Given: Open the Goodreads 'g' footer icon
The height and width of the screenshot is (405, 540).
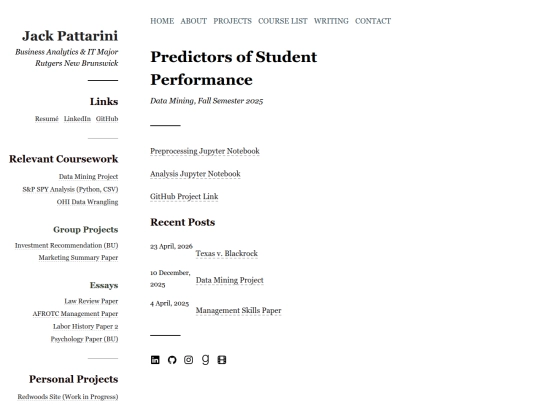Looking at the screenshot, I should pos(205,360).
